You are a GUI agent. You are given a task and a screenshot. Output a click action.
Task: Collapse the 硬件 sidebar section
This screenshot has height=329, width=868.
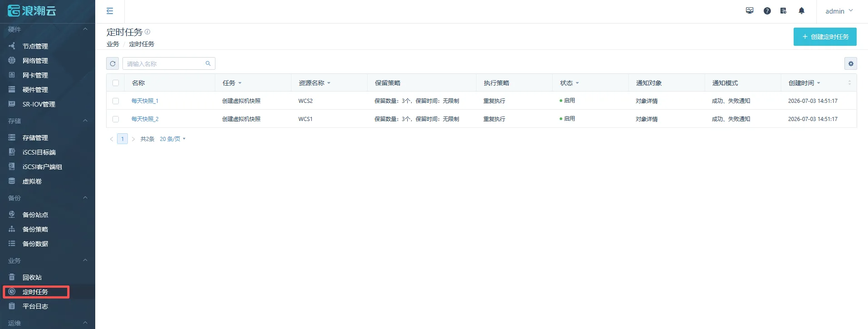[85, 29]
